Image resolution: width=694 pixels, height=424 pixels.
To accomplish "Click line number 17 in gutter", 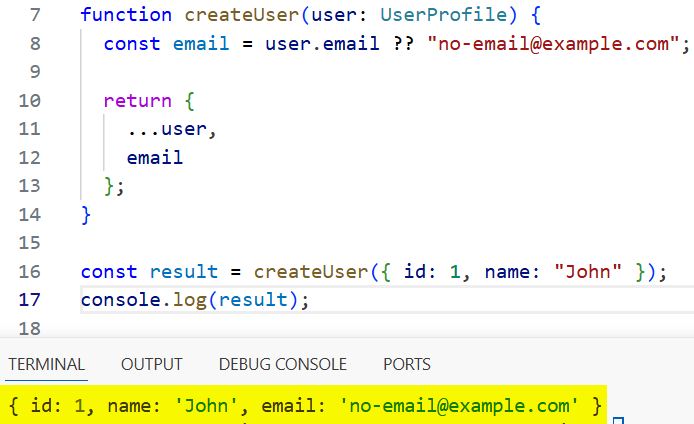I will point(30,300).
